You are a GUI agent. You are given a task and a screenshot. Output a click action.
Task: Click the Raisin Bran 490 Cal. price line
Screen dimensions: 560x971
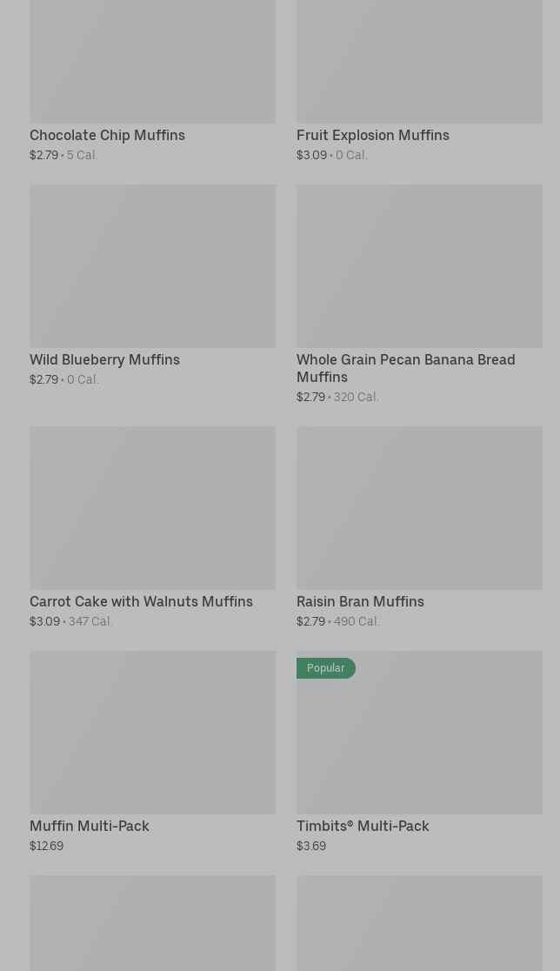(x=337, y=622)
